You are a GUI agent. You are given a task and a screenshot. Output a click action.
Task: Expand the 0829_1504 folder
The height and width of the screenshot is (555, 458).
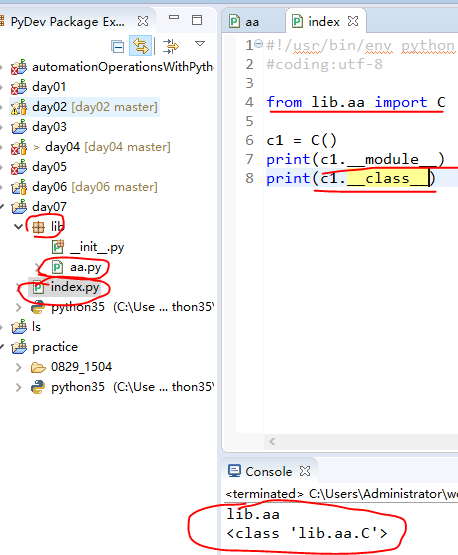pos(18,367)
